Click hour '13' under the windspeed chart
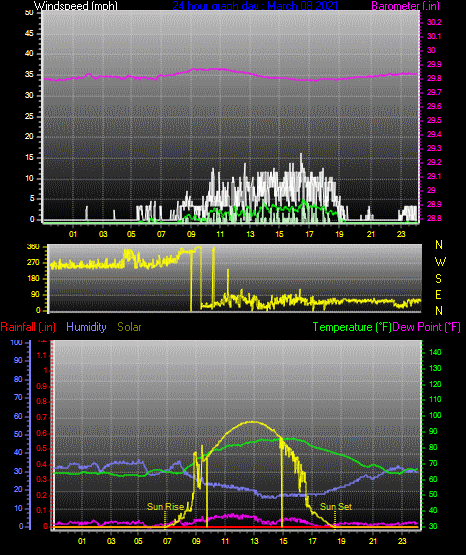Screen dimensions: 466x555 point(250,234)
